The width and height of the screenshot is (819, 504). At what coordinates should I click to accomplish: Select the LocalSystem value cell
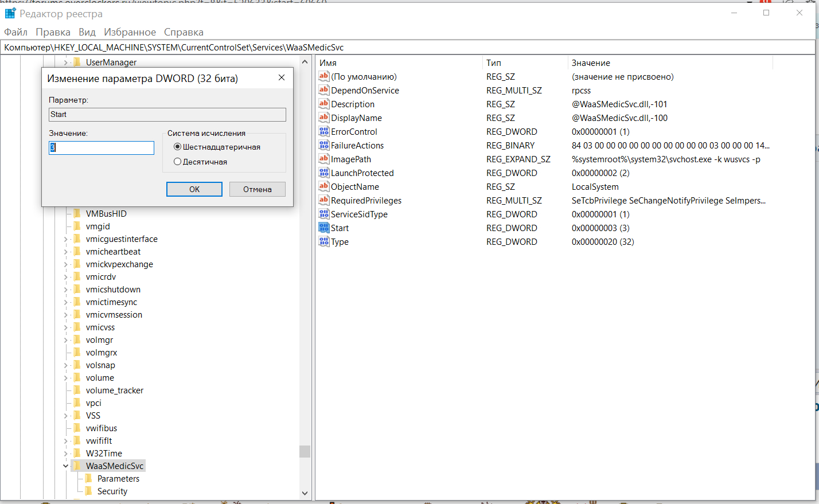595,187
